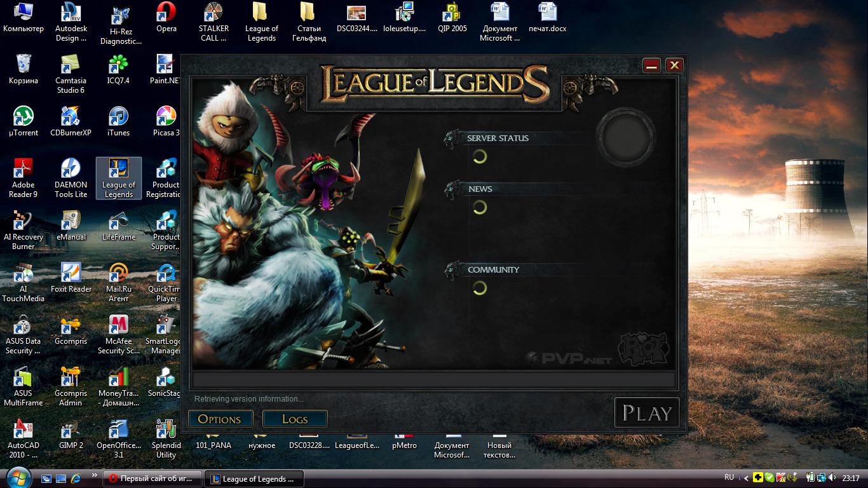This screenshot has height=488, width=868.
Task: Open ASUS Data Security shortcut
Action: 24,335
